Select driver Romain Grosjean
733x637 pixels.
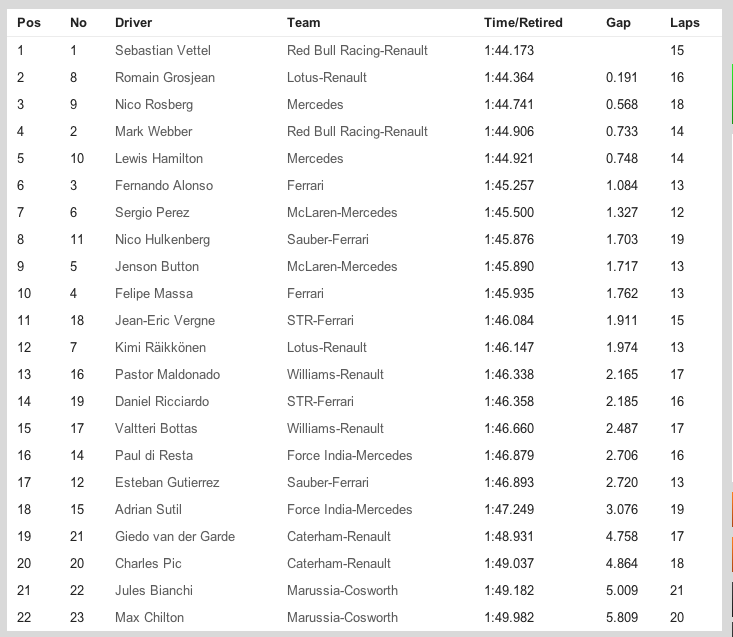pyautogui.click(x=165, y=77)
